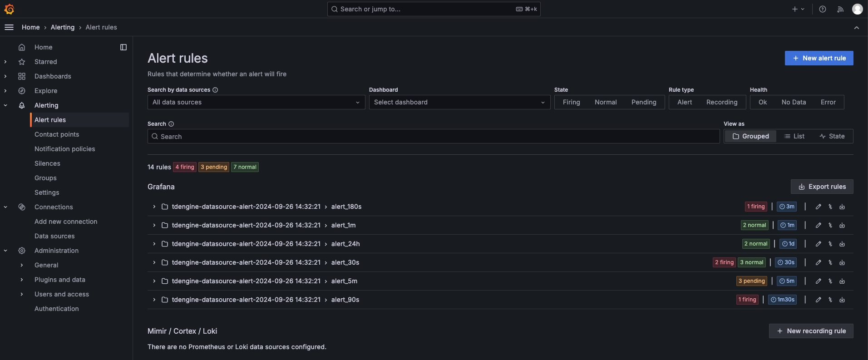Edit the alert_30s rule group
The image size is (868, 360).
(818, 262)
